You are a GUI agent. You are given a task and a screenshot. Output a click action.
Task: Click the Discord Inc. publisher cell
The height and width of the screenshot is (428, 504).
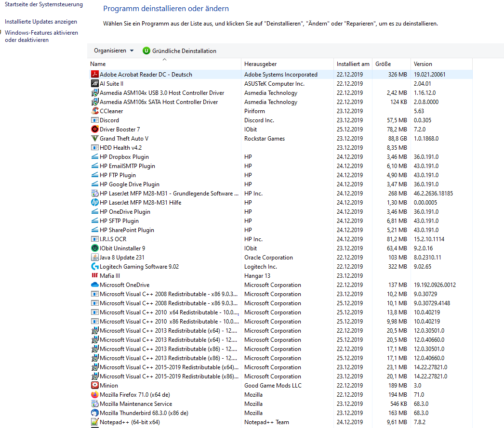(259, 120)
